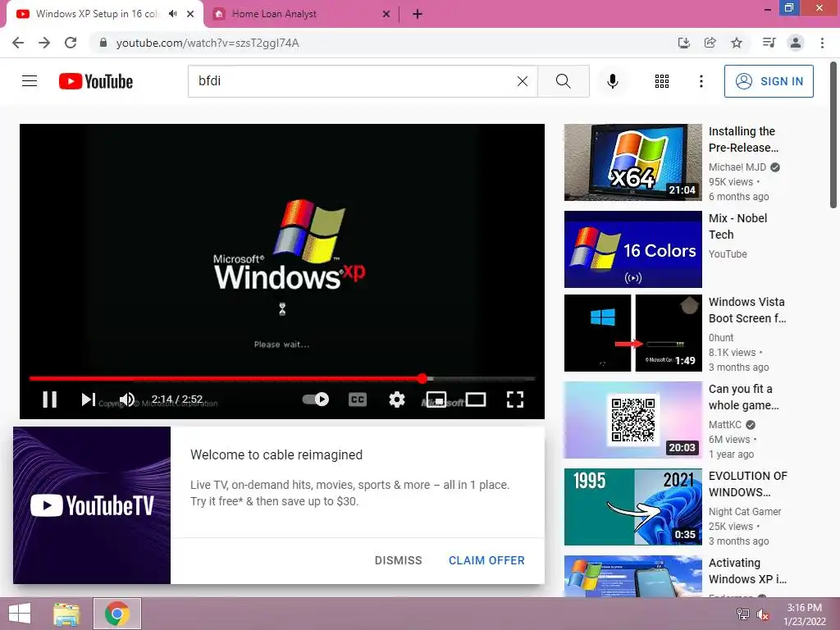Click the magnifier search button

[563, 81]
